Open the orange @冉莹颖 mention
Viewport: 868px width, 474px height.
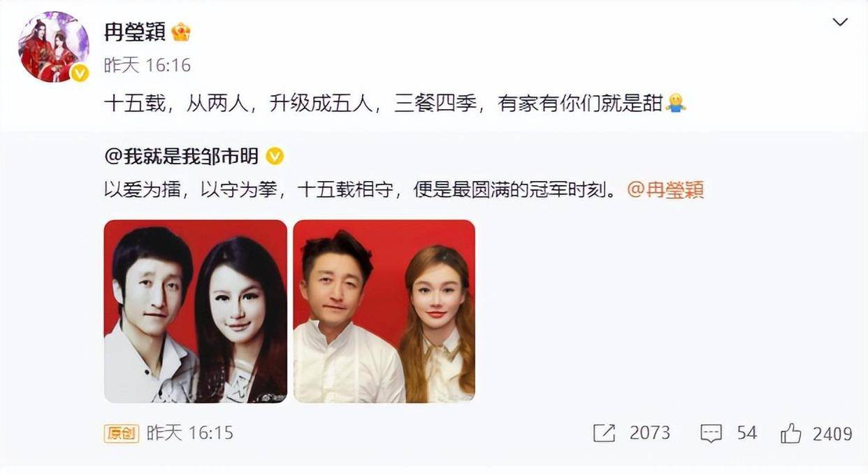click(665, 190)
